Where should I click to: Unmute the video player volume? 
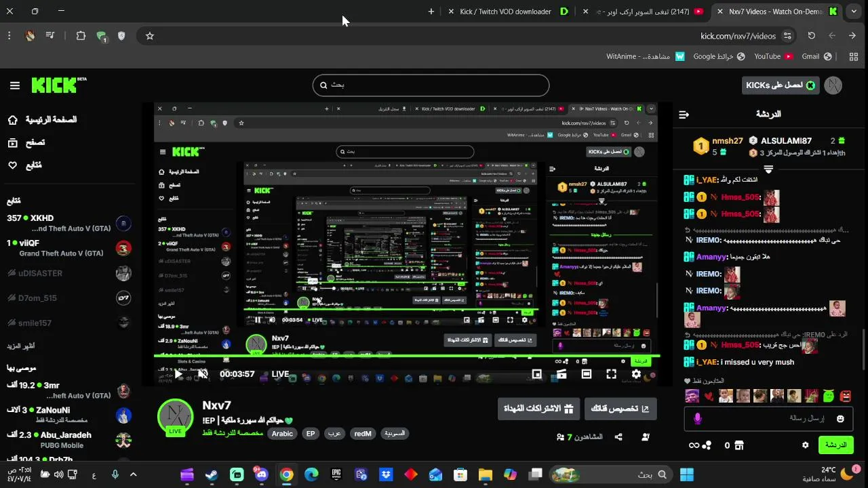pos(203,373)
